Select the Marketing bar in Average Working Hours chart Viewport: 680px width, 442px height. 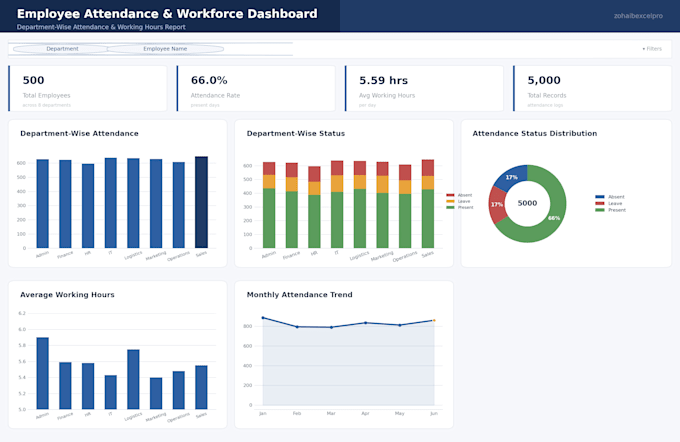156,393
